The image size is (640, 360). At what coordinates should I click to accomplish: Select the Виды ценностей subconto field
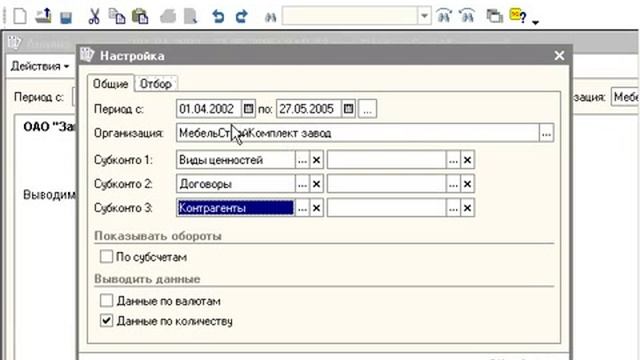coord(236,160)
